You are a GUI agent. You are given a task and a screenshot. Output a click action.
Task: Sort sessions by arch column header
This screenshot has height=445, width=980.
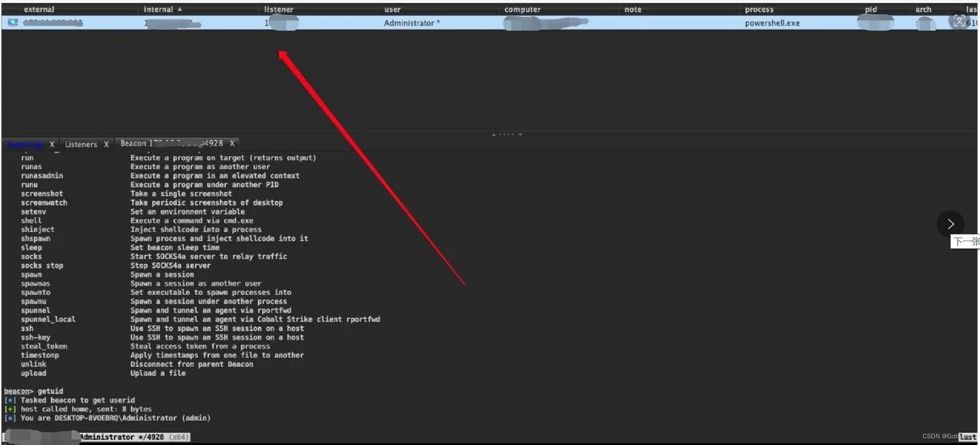tap(923, 9)
